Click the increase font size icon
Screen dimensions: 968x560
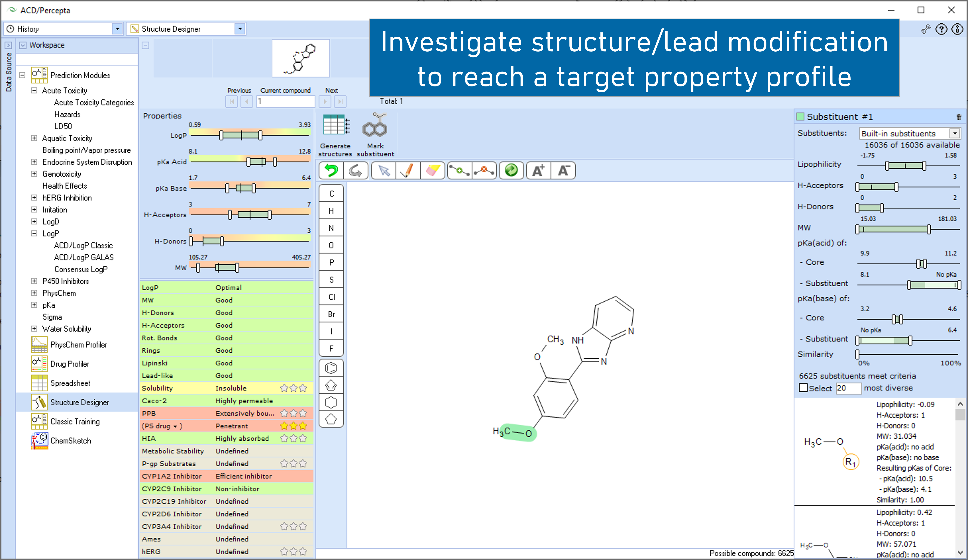point(538,170)
